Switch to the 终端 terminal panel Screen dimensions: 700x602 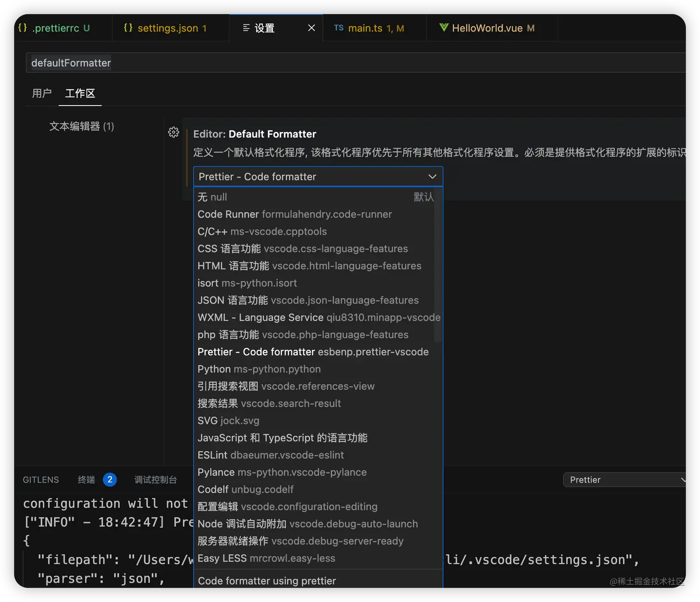pyautogui.click(x=86, y=480)
